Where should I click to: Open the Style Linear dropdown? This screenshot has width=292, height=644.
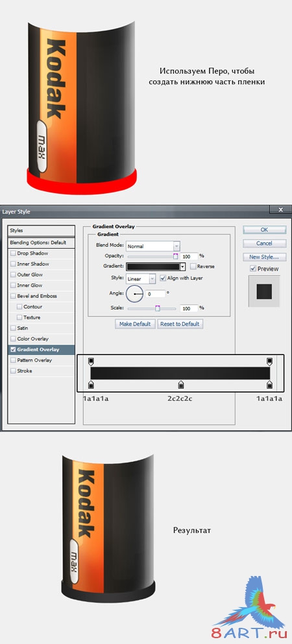[141, 279]
